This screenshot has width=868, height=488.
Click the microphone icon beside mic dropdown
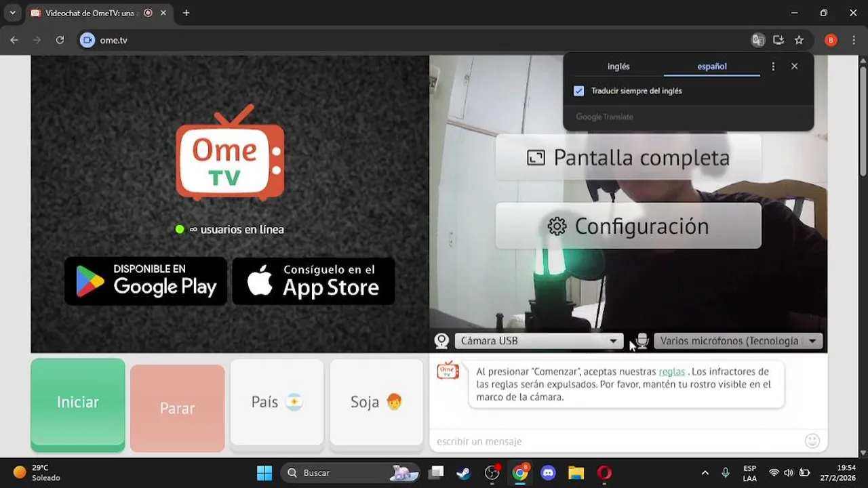[642, 341]
